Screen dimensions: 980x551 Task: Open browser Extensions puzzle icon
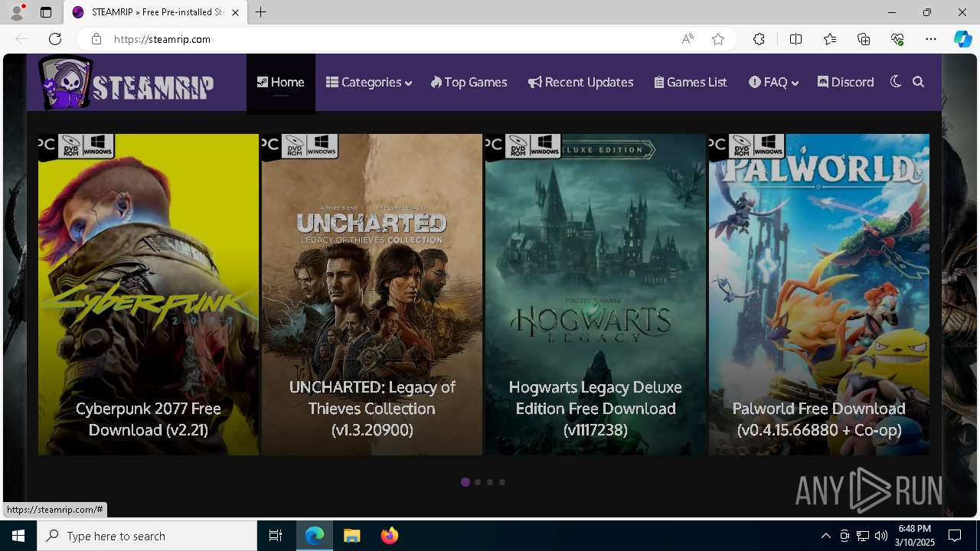point(759,39)
